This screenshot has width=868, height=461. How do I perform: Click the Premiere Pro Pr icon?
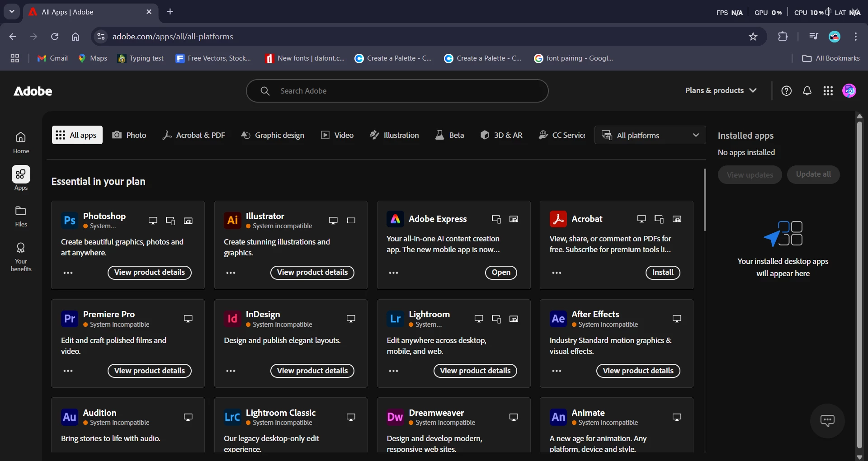coord(70,319)
